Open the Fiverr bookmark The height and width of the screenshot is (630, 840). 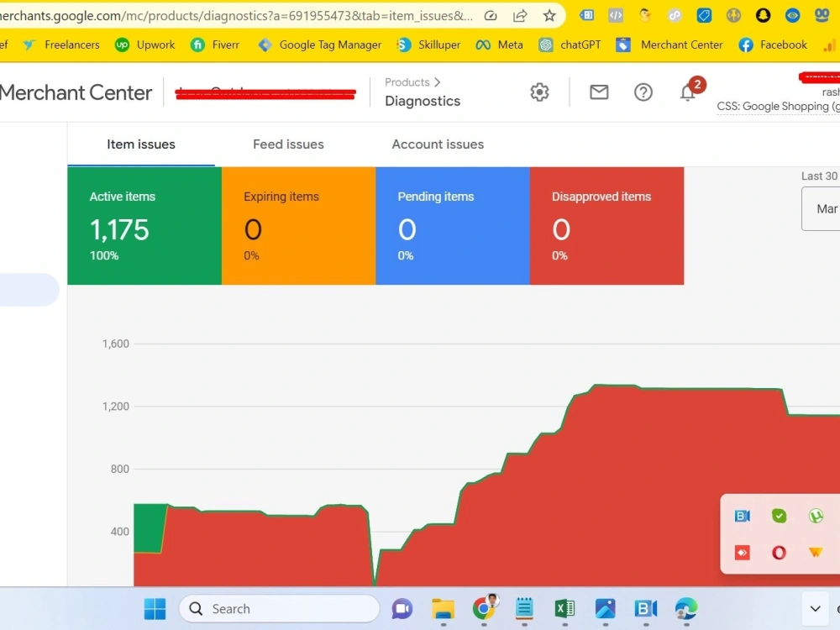tap(215, 45)
